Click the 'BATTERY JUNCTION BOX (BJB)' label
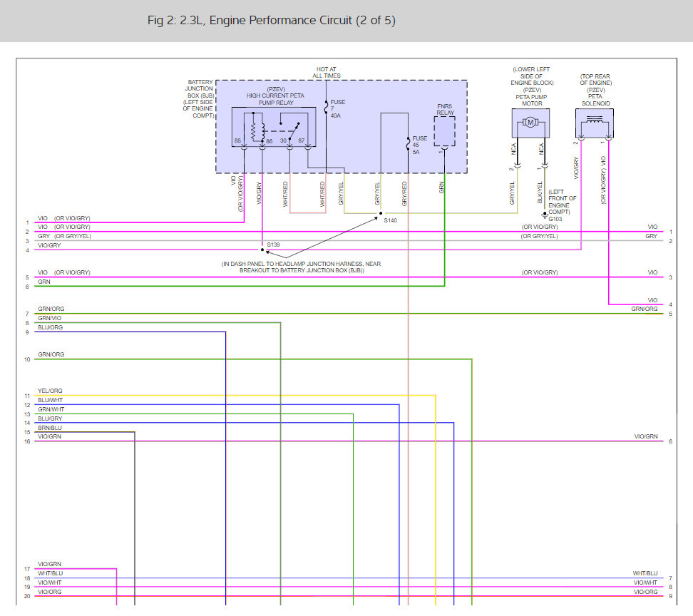Image resolution: width=693 pixels, height=616 pixels. point(200,89)
